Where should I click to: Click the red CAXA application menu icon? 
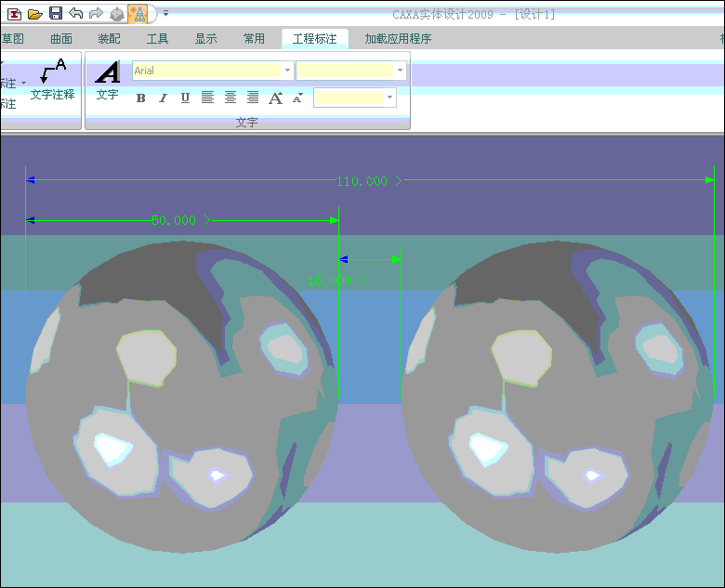(x=14, y=14)
